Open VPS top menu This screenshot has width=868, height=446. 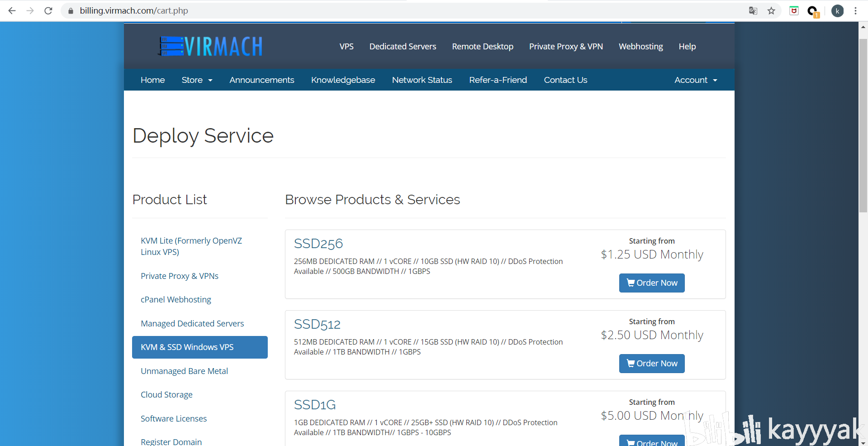[346, 46]
